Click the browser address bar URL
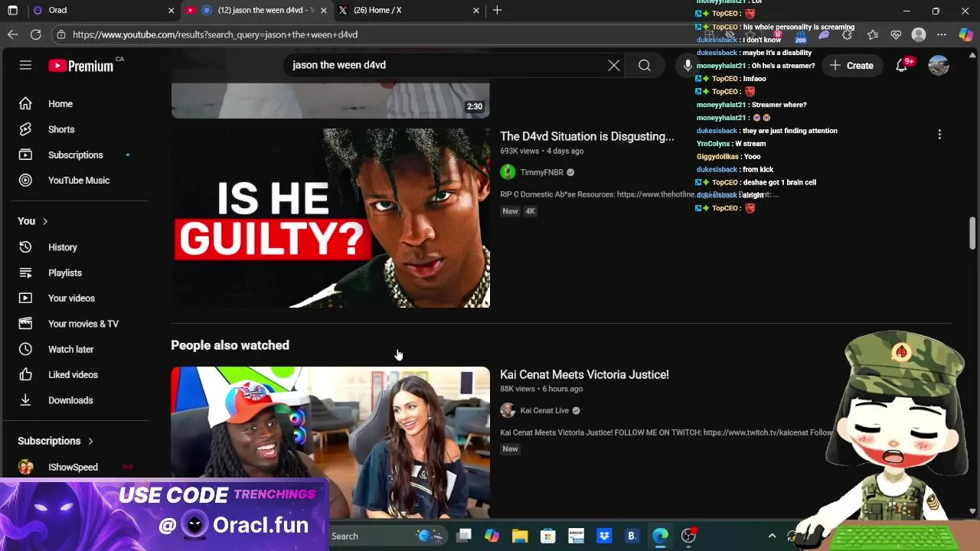980x551 pixels. coord(215,34)
